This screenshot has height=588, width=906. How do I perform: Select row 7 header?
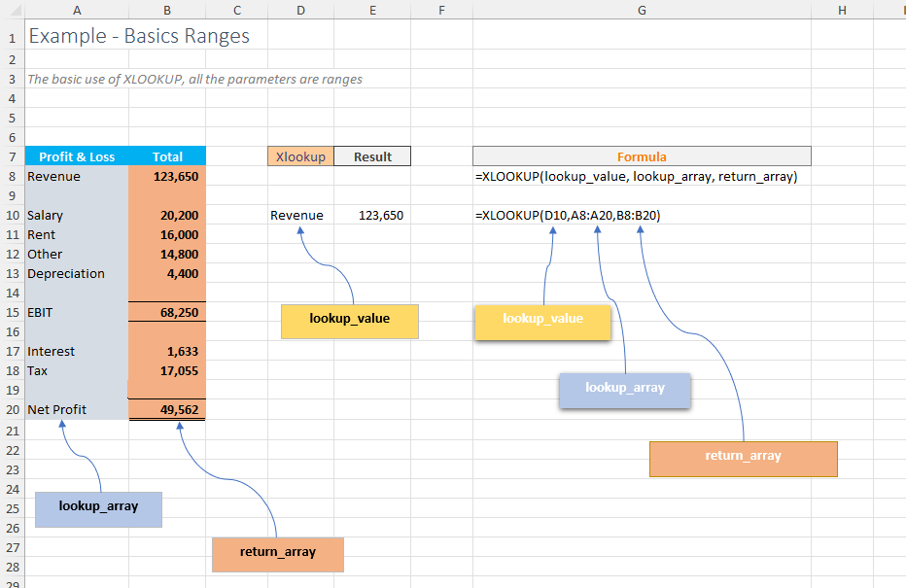tap(12, 156)
